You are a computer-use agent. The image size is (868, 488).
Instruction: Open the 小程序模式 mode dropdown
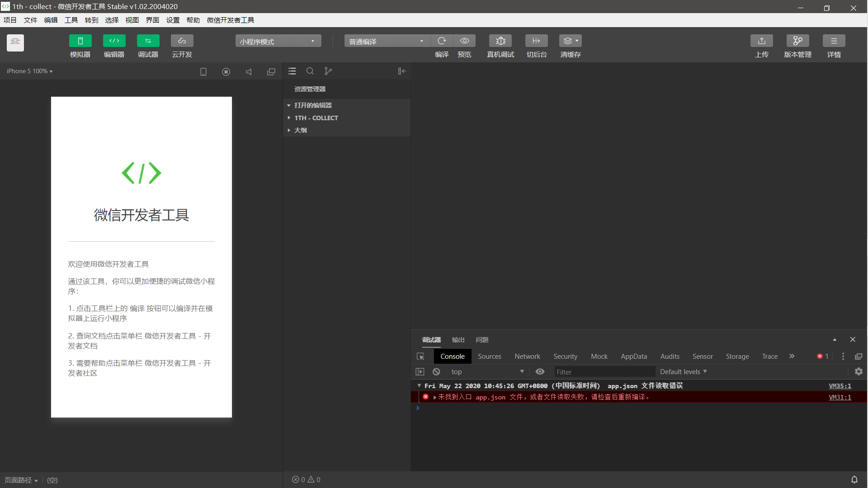278,41
